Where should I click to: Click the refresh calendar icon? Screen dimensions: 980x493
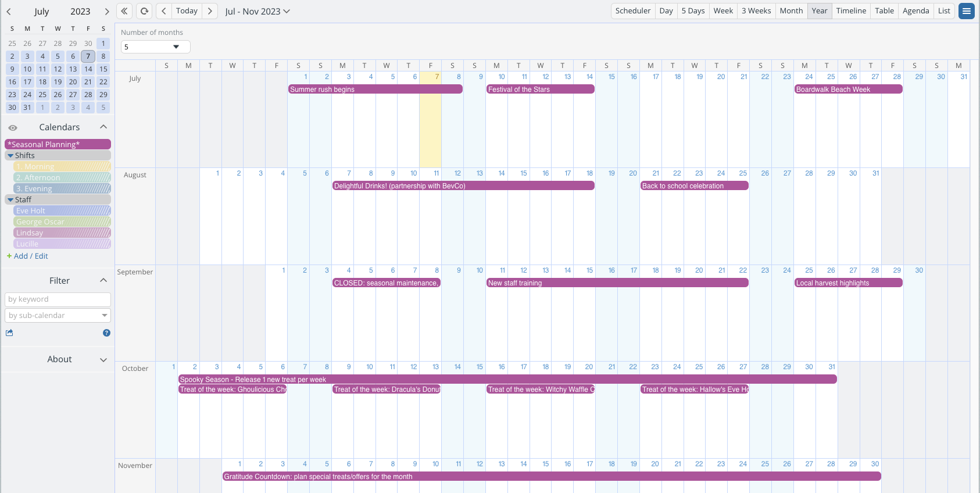(x=144, y=11)
